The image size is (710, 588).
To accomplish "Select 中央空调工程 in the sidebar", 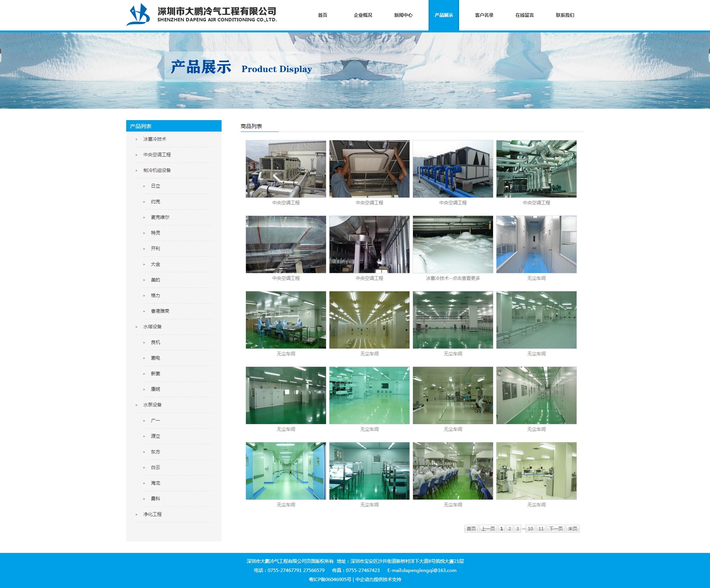I will click(157, 155).
